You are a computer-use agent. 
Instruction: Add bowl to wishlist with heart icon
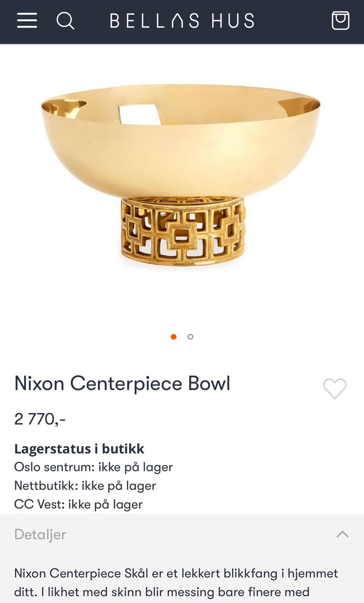pyautogui.click(x=335, y=388)
